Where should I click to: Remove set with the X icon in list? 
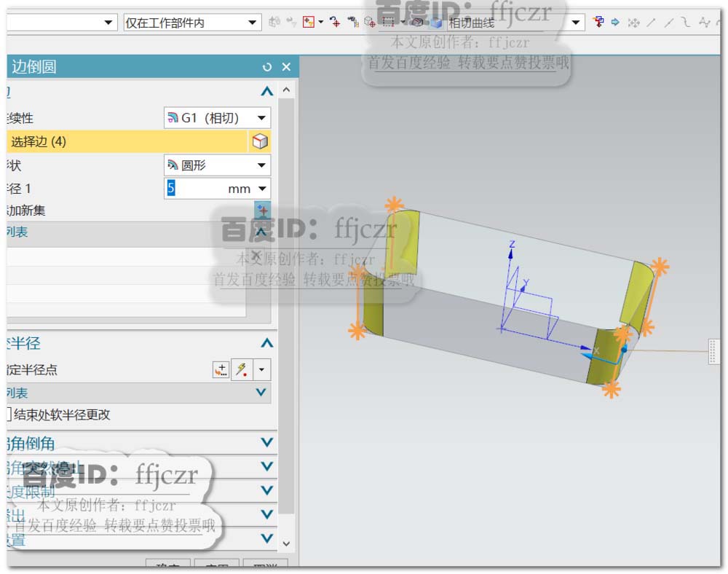coord(256,255)
